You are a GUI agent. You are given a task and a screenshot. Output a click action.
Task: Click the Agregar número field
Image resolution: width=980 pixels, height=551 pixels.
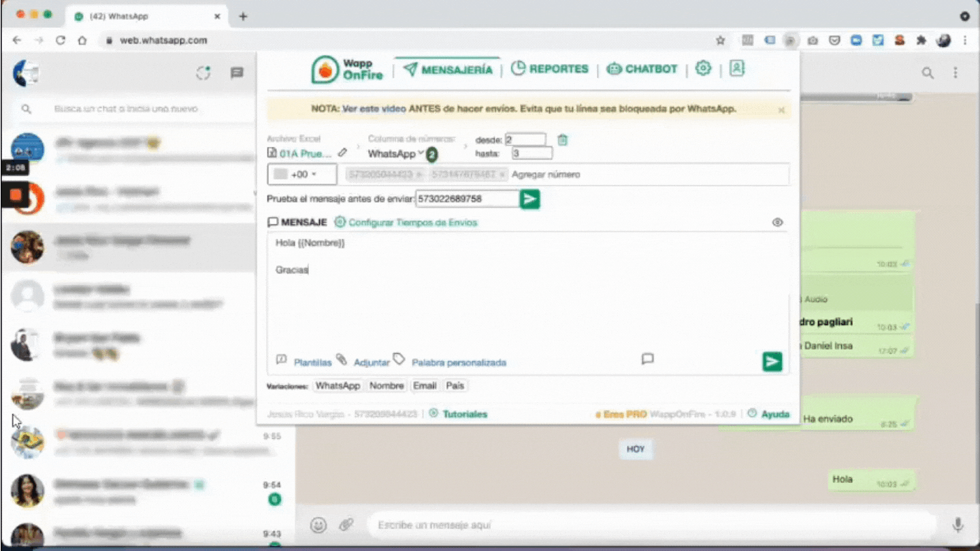[x=648, y=174]
